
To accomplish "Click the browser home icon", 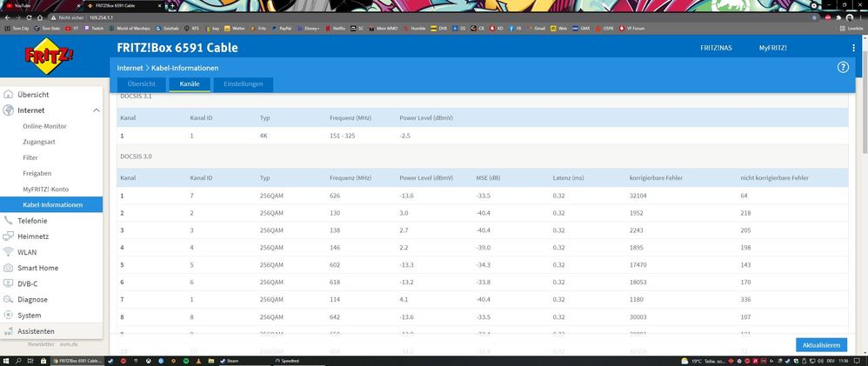I will point(40,17).
